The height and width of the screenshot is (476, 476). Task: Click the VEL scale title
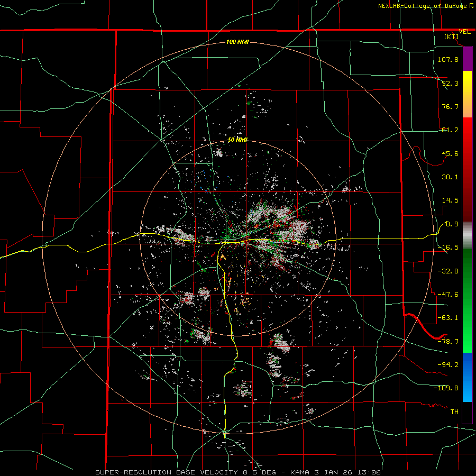[x=464, y=32]
